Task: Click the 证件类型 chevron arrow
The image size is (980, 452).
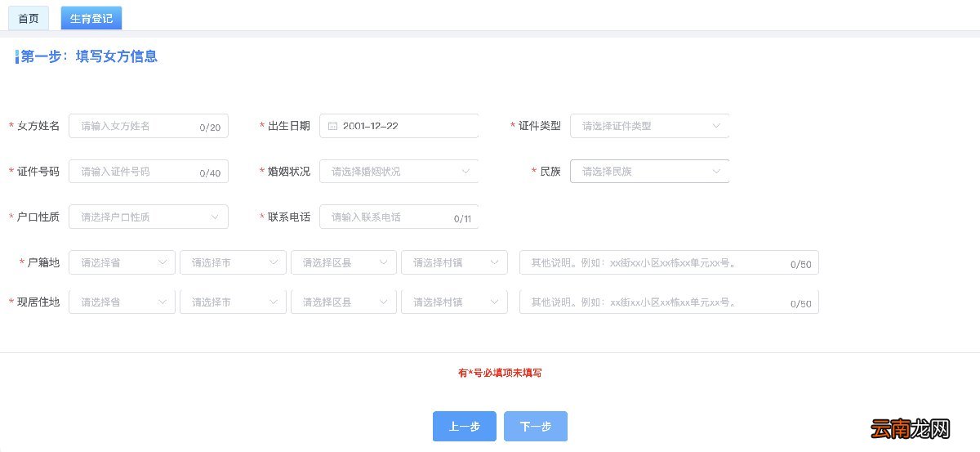Action: tap(716, 126)
